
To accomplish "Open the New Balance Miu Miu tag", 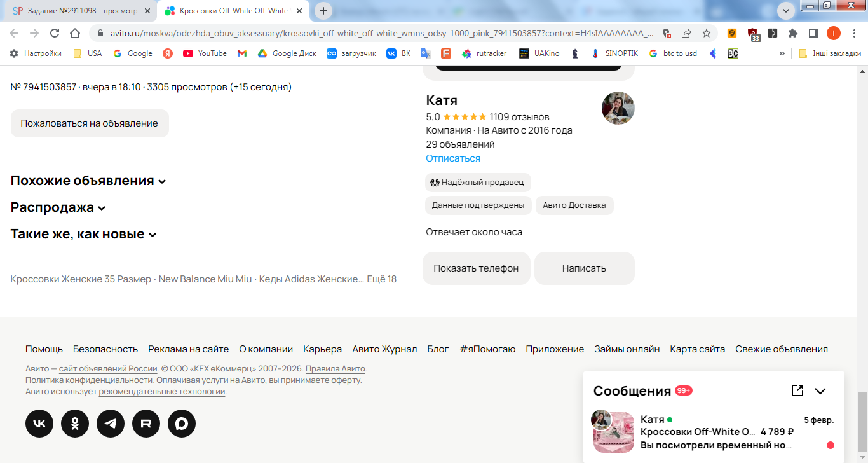I will pyautogui.click(x=205, y=279).
